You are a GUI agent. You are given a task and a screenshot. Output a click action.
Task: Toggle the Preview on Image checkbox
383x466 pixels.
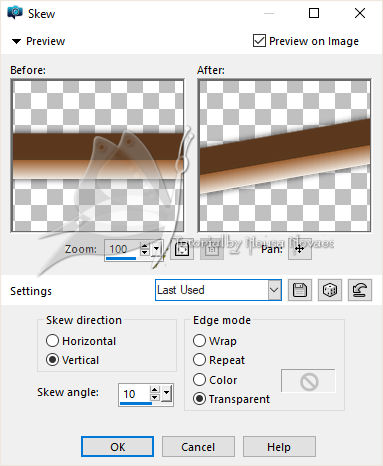click(x=259, y=41)
